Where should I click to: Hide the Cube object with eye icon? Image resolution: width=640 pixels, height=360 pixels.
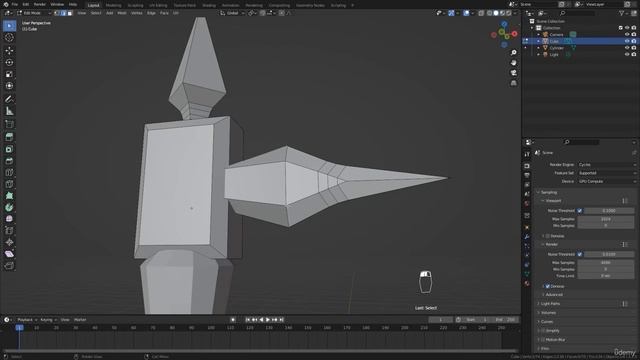click(x=627, y=41)
